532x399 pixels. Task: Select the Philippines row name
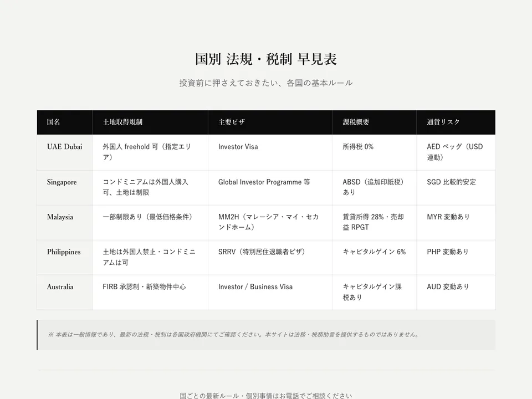point(64,252)
